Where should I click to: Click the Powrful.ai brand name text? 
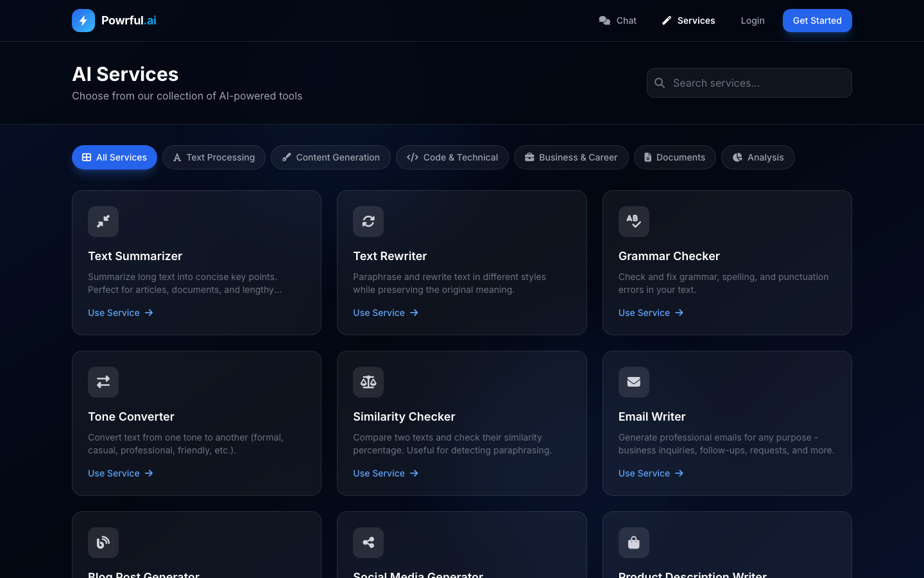coord(129,21)
